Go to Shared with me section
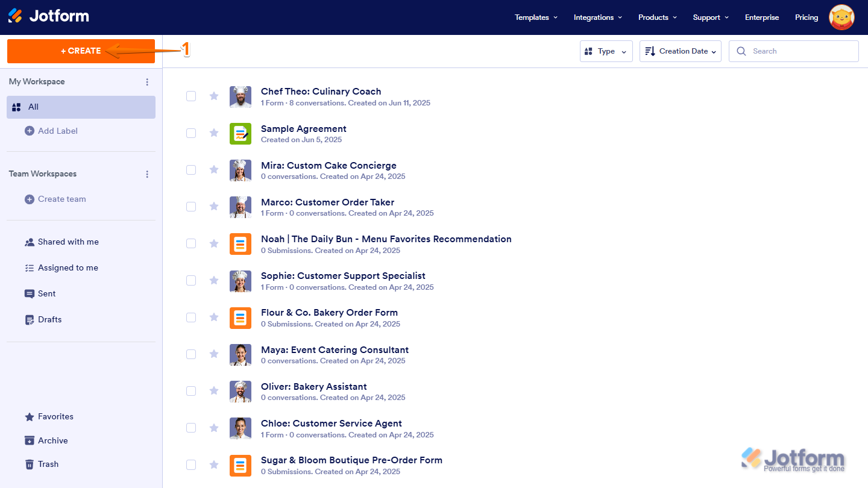This screenshot has height=488, width=868. (x=68, y=242)
